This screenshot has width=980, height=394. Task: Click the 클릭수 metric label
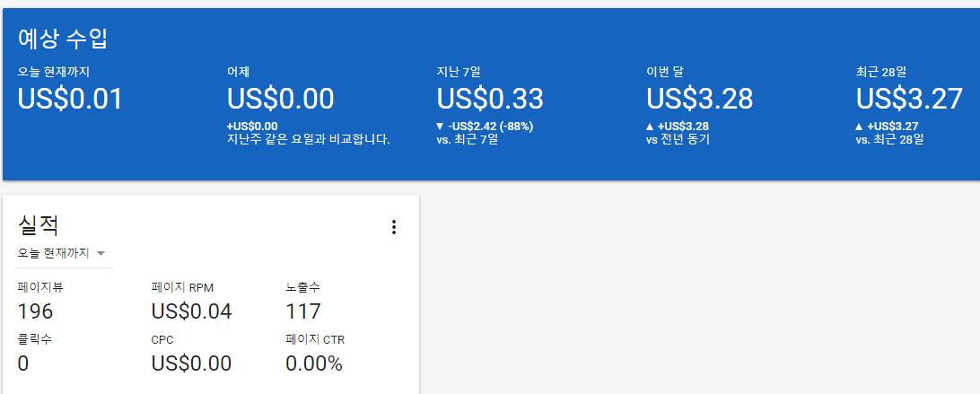(34, 339)
